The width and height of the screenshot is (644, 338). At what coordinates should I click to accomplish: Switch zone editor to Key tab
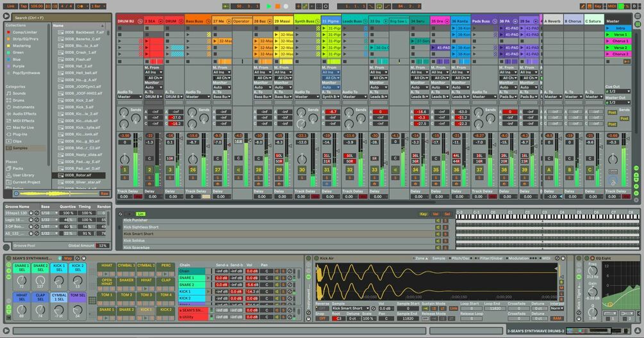pyautogui.click(x=423, y=214)
